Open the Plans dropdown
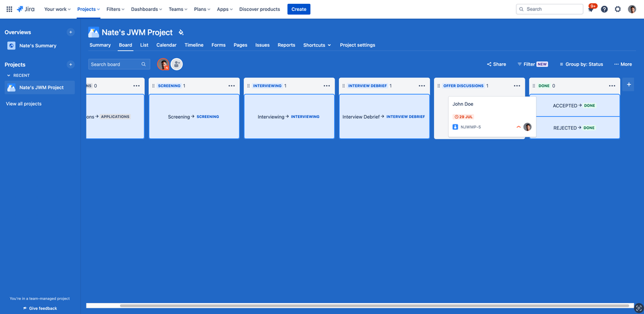Image resolution: width=644 pixels, height=314 pixels. (202, 9)
